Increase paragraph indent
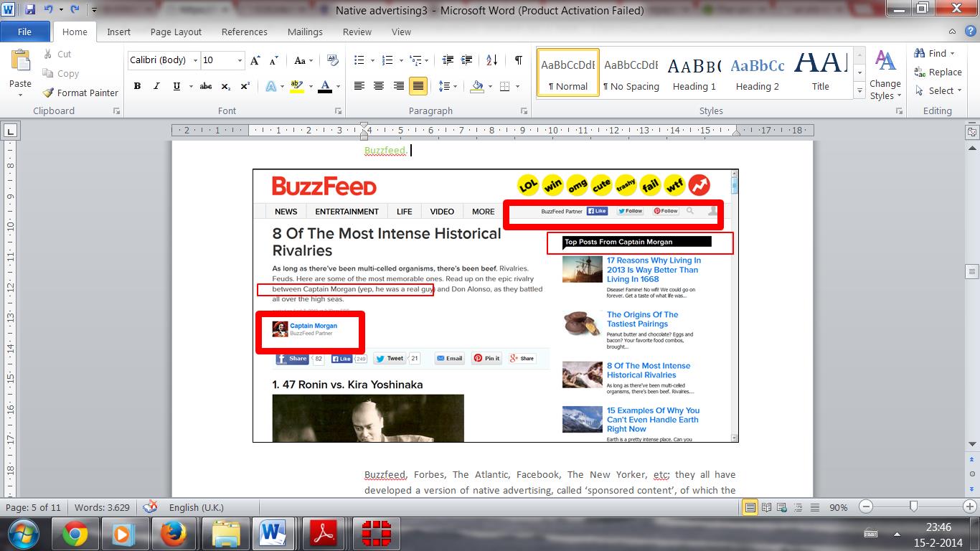Screen dimensions: 980x551 coord(467,60)
